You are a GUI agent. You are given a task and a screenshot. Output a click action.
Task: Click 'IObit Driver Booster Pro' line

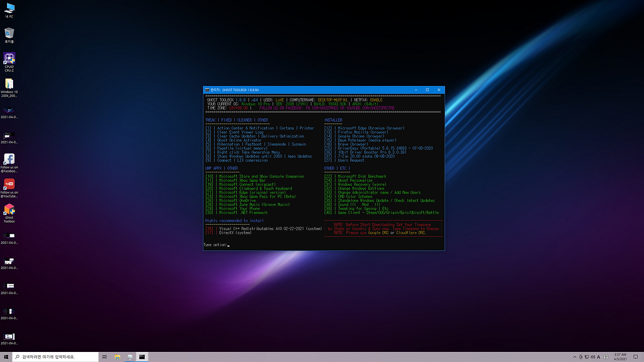coord(365,152)
